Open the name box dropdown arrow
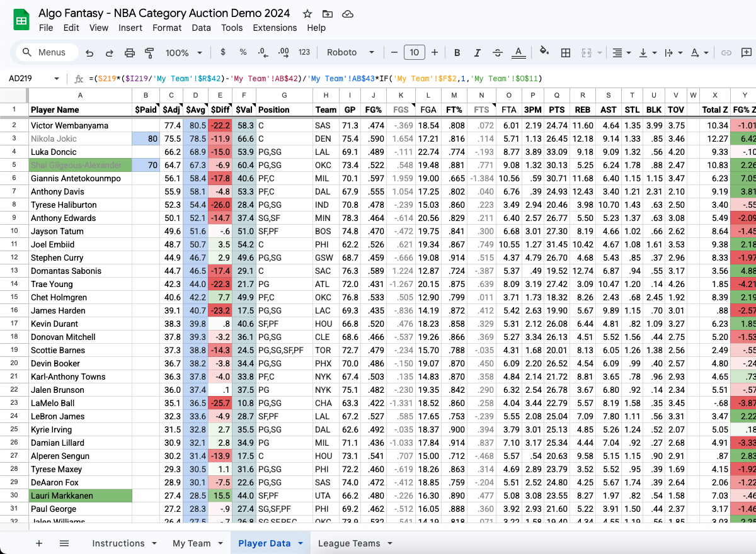 [x=57, y=79]
